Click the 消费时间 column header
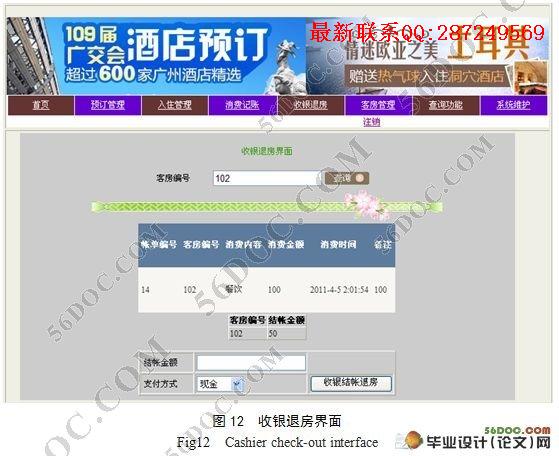Image resolution: width=559 pixels, height=456 pixels. click(338, 245)
